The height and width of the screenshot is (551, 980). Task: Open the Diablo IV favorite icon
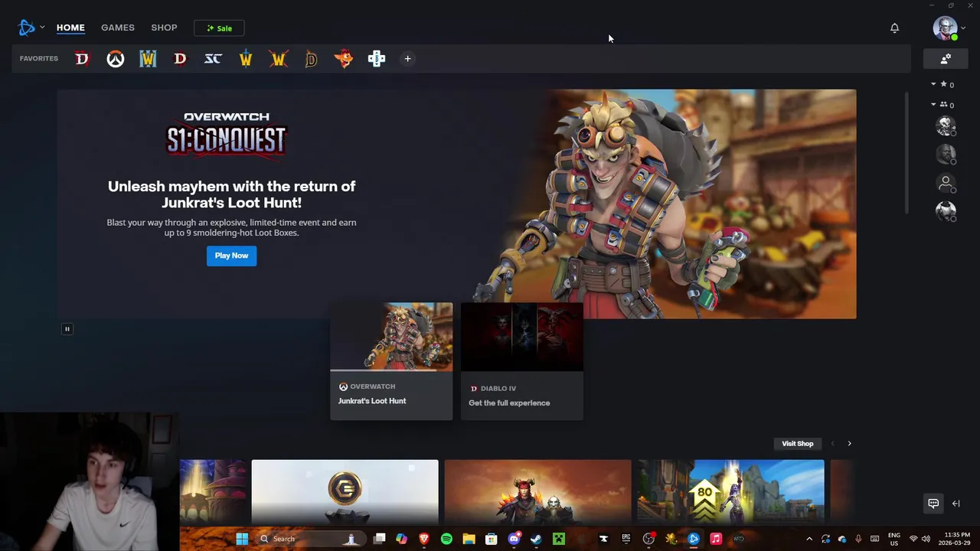click(82, 59)
